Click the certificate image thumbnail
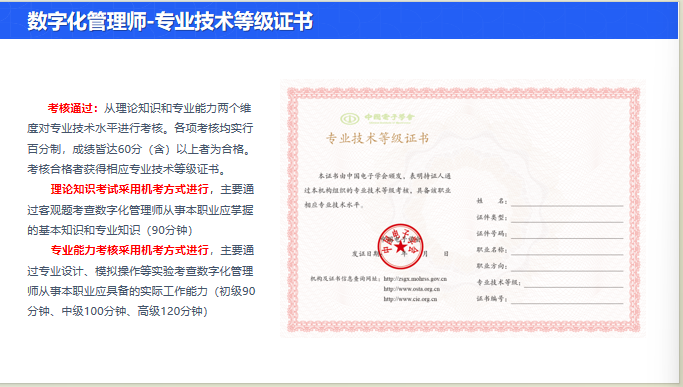Image resolution: width=683 pixels, height=387 pixels. tap(463, 208)
